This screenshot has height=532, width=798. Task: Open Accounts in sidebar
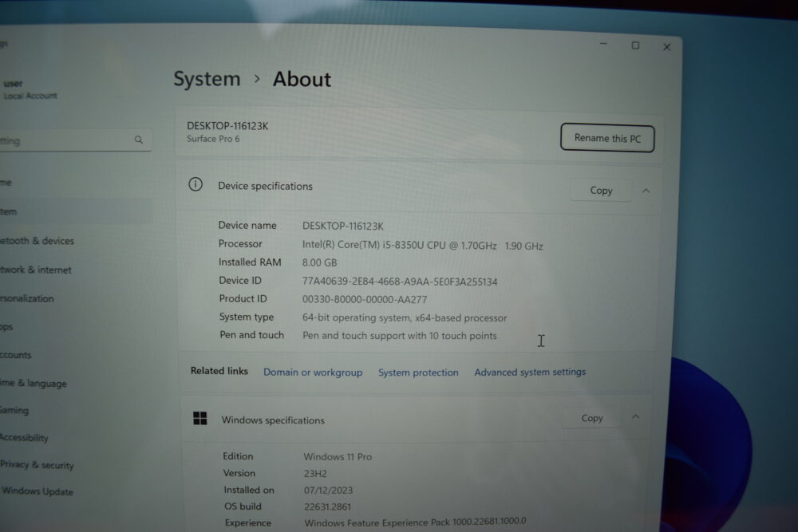click(x=16, y=354)
